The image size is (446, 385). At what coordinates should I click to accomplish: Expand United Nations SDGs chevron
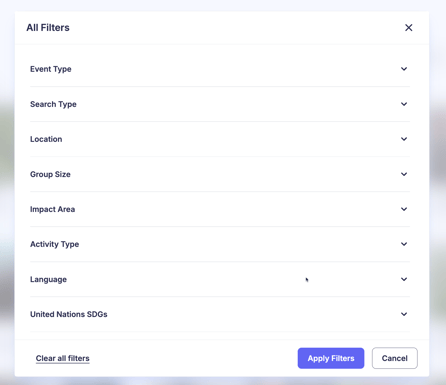(x=404, y=314)
